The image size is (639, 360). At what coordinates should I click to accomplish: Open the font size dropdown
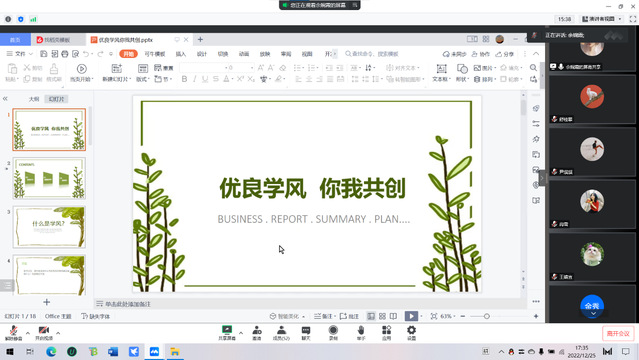click(252, 68)
